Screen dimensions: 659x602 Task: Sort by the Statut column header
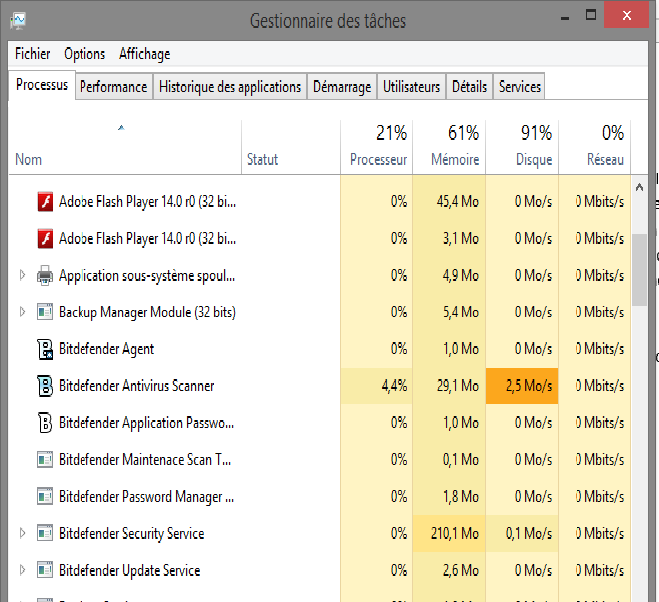coord(291,147)
